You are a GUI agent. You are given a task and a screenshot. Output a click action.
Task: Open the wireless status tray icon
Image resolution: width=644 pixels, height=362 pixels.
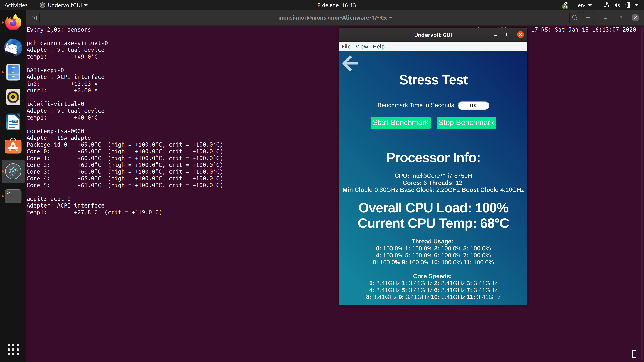tap(565, 5)
